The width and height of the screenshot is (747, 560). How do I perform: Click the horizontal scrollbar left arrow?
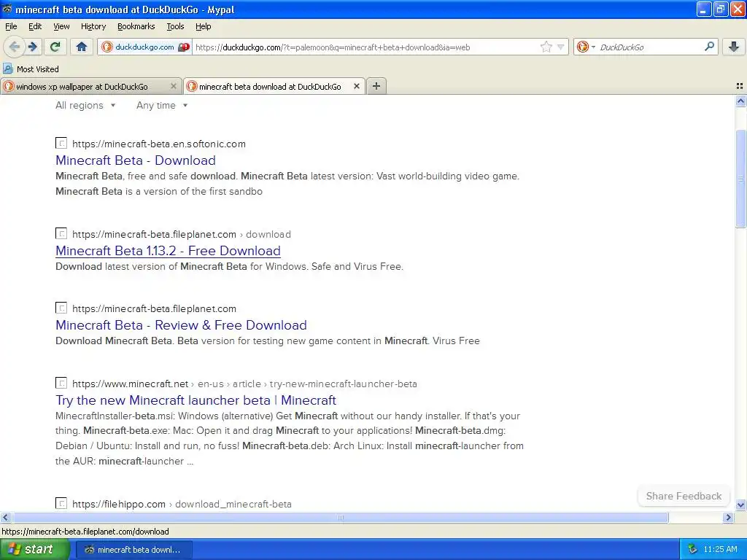[5, 517]
